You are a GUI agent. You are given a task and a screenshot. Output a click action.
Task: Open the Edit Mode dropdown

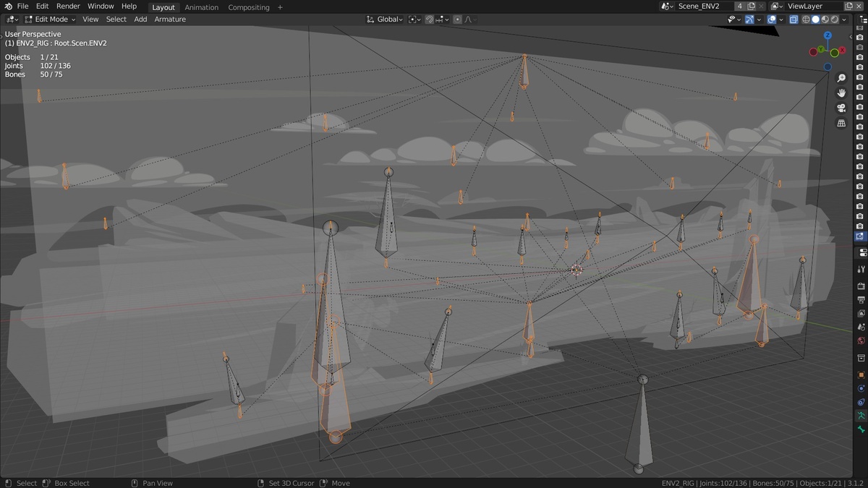click(x=50, y=20)
